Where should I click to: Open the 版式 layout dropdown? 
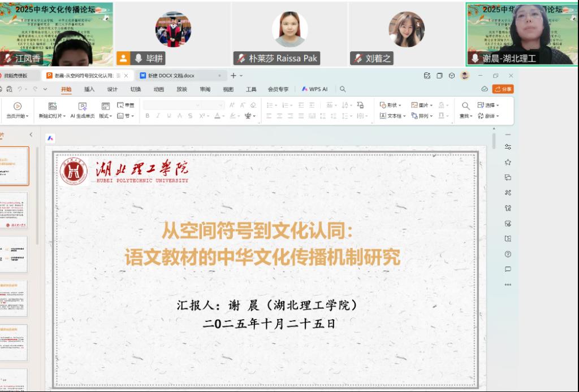(x=106, y=116)
